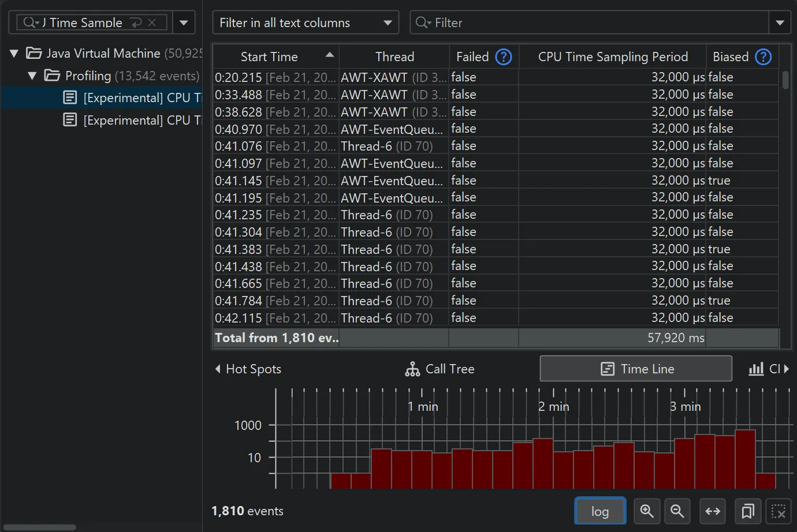
Task: Open the event type search options dropdown
Action: (184, 23)
